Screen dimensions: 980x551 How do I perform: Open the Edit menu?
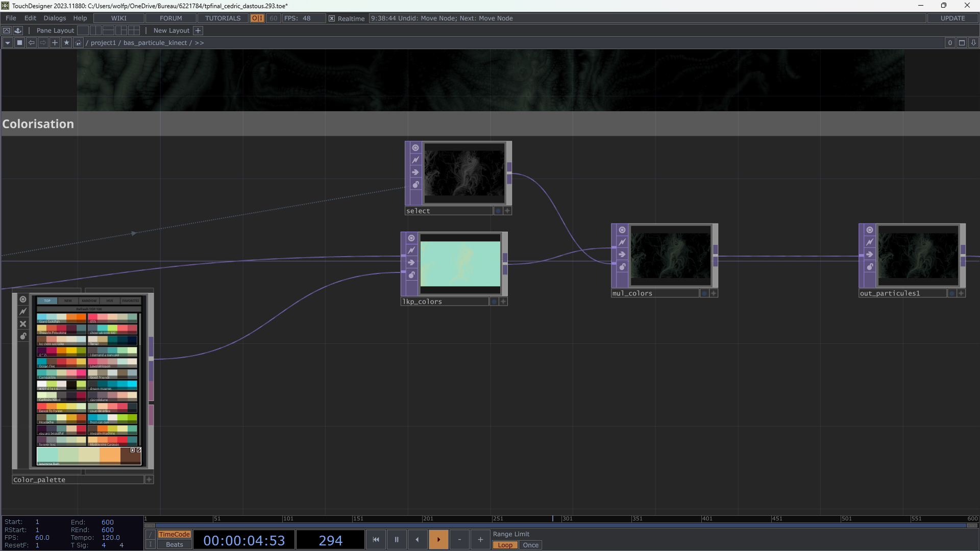[x=30, y=18]
